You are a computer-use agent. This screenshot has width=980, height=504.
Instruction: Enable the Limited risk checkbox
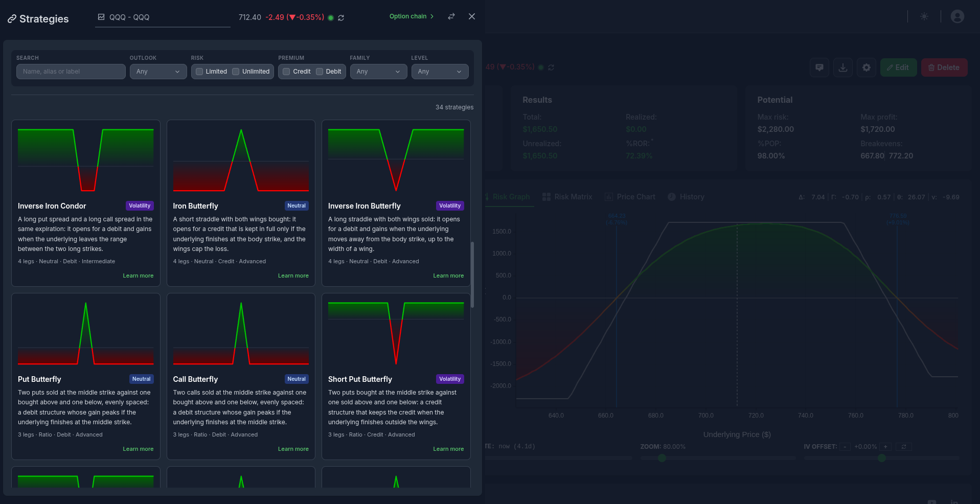pyautogui.click(x=200, y=72)
